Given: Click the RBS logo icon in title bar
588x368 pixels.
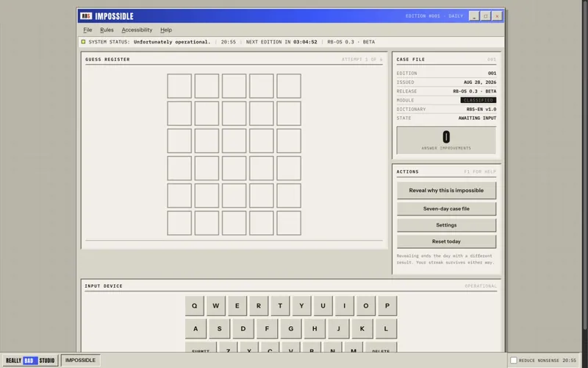Looking at the screenshot, I should [86, 16].
